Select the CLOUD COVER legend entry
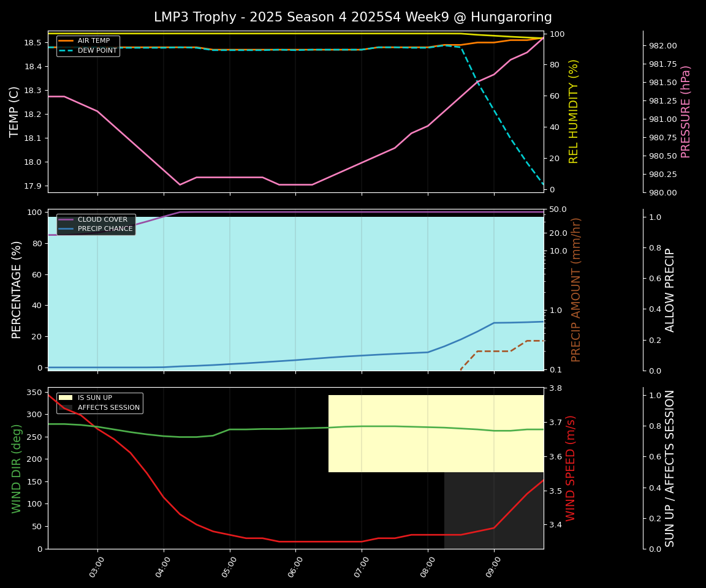The image size is (706, 588). point(102,220)
